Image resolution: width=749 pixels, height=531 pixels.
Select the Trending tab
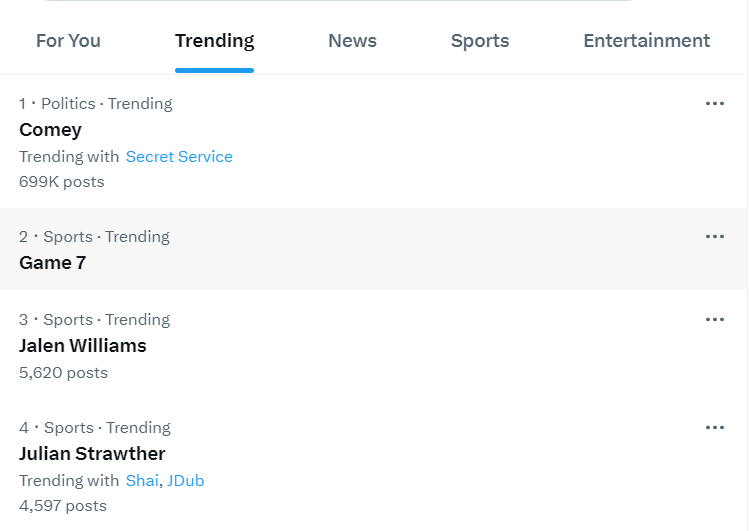pyautogui.click(x=214, y=41)
